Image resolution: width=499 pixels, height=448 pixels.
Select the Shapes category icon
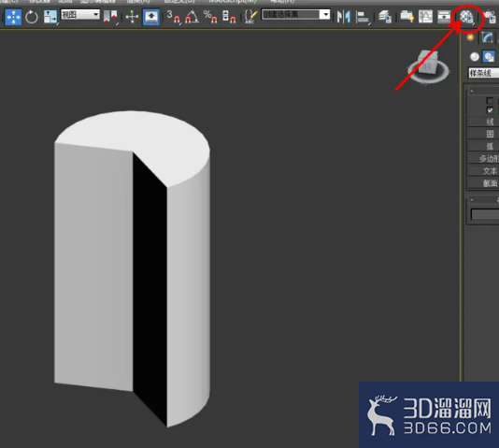[x=489, y=57]
